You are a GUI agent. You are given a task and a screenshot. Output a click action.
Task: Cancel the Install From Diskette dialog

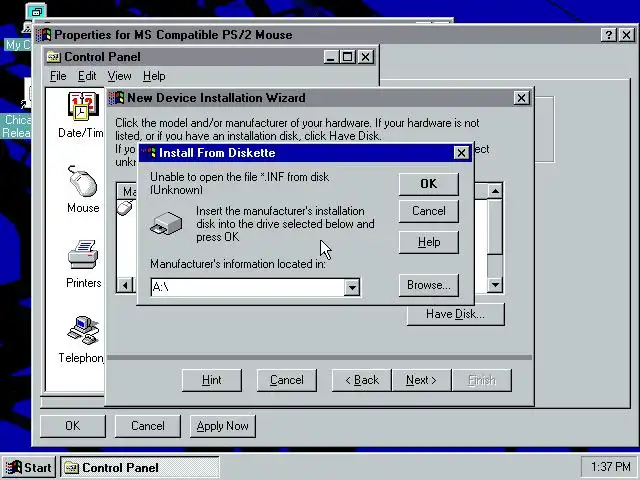coord(429,211)
